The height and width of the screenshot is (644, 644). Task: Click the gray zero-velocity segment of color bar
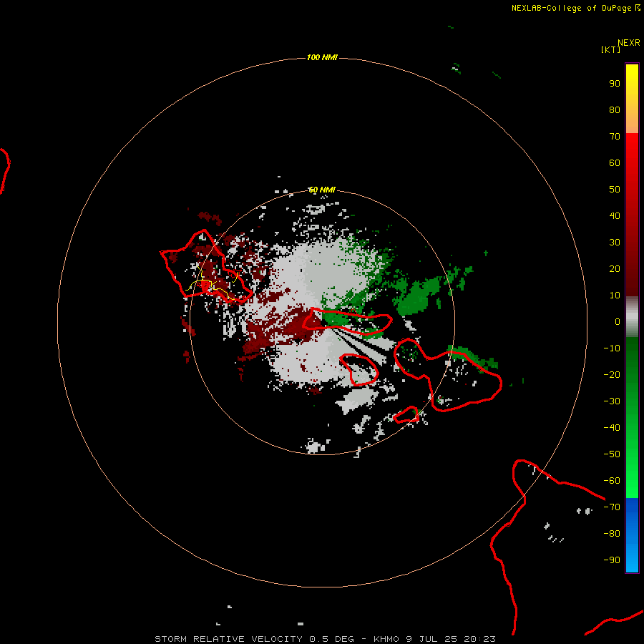pyautogui.click(x=632, y=317)
